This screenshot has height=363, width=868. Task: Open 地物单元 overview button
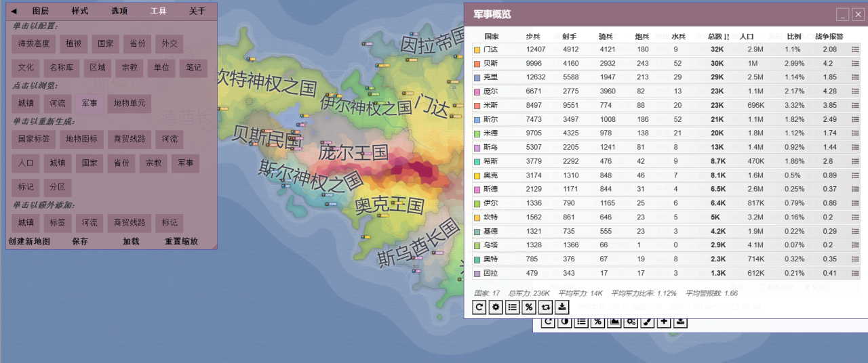point(130,104)
